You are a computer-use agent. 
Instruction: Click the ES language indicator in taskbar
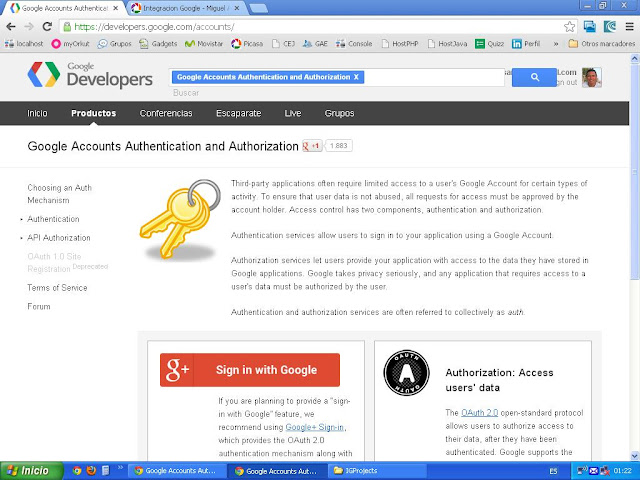pos(553,471)
